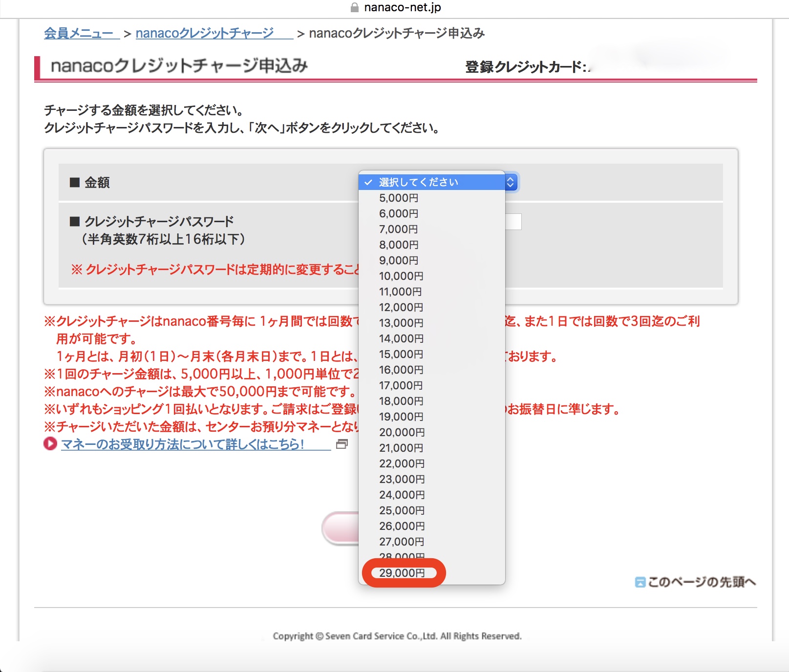Choose 20,000円 from the amount list
The height and width of the screenshot is (672, 789).
(x=432, y=432)
